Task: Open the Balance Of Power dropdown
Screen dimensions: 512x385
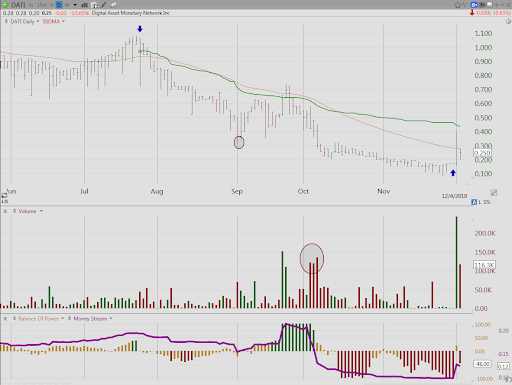Action: [x=62, y=319]
